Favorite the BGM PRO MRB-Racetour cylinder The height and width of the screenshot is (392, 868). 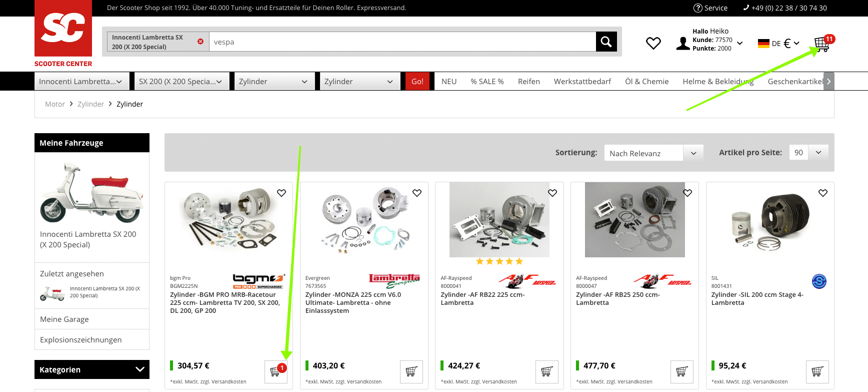(x=281, y=193)
